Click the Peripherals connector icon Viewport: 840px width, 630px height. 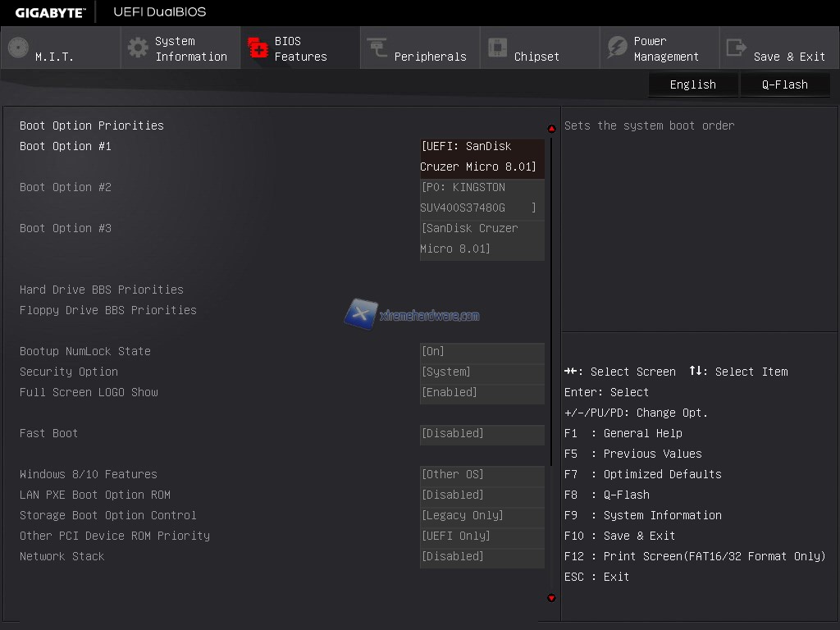377,48
